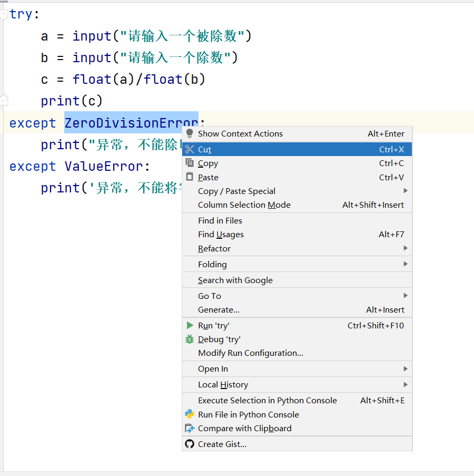
Task: Click the Ctrl+Shift+F10 shortcut label
Action: [x=376, y=325]
